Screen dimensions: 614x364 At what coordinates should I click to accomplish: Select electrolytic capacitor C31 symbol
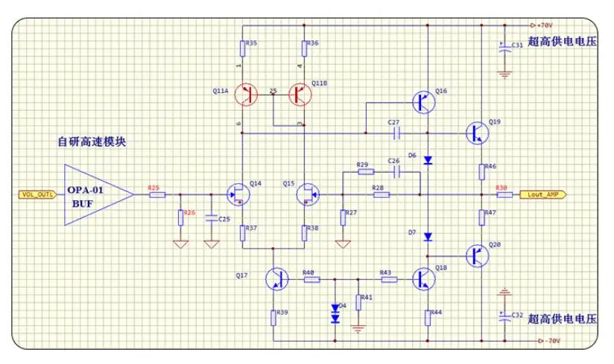pos(504,47)
